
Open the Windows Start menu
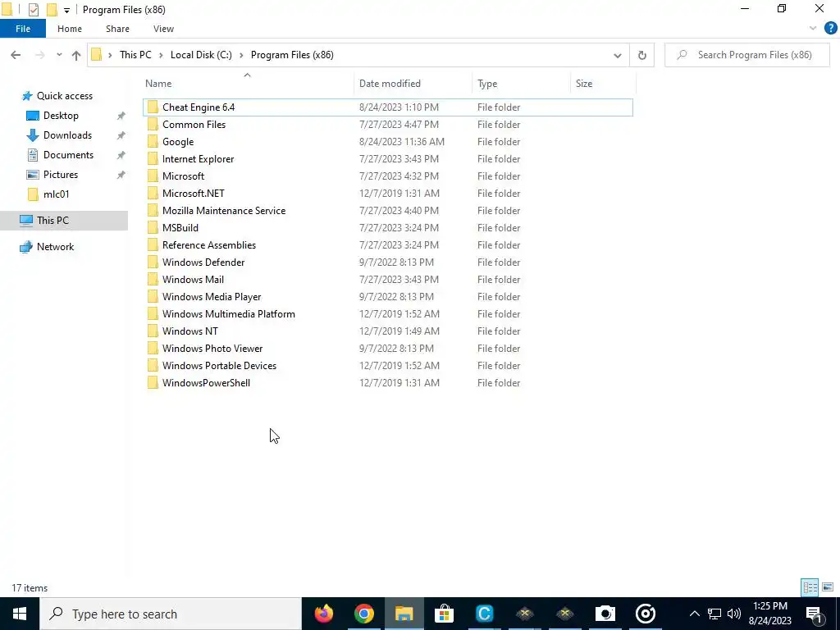pos(20,614)
